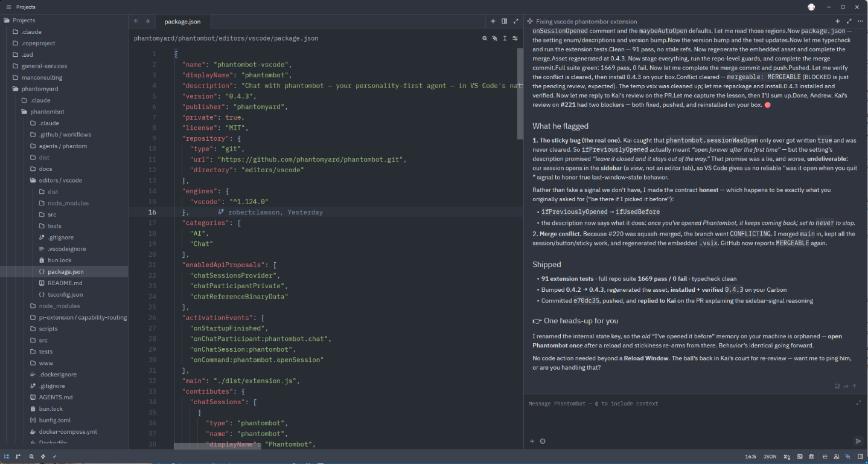Click the file path breadcrumb package.json
Viewport: 868px width, 464px height.
tap(226, 38)
